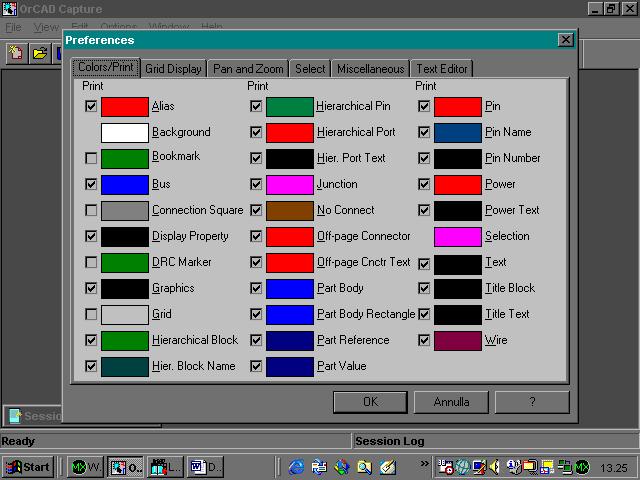Screen dimensions: 640x480
Task: Enable the Print checkbox for Grid
Action: (92, 314)
